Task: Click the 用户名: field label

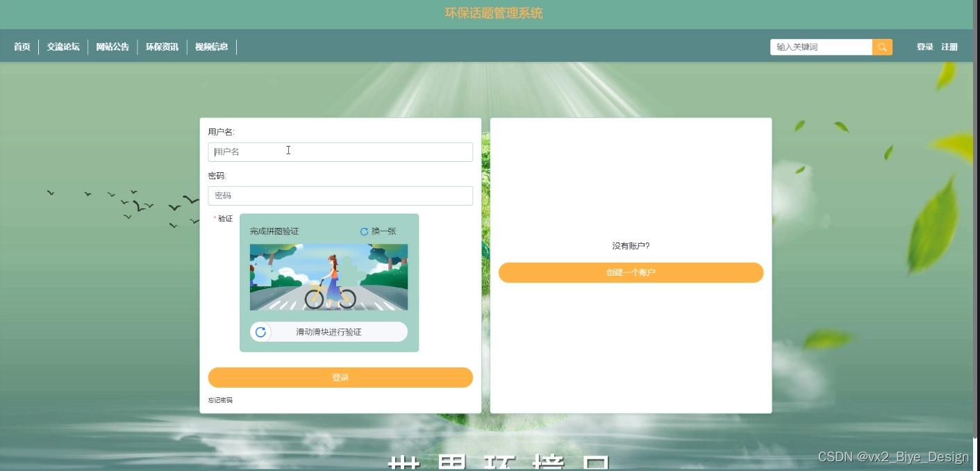Action: pos(222,132)
